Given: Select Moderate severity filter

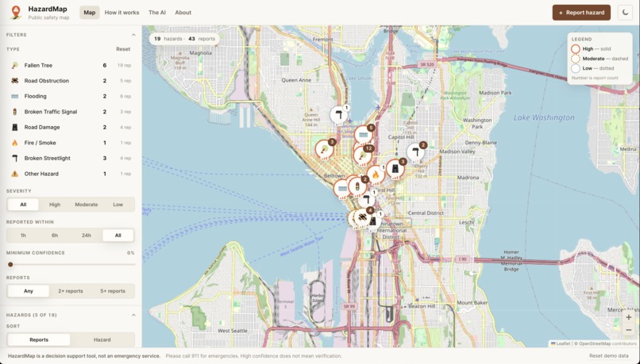Looking at the screenshot, I should (86, 205).
